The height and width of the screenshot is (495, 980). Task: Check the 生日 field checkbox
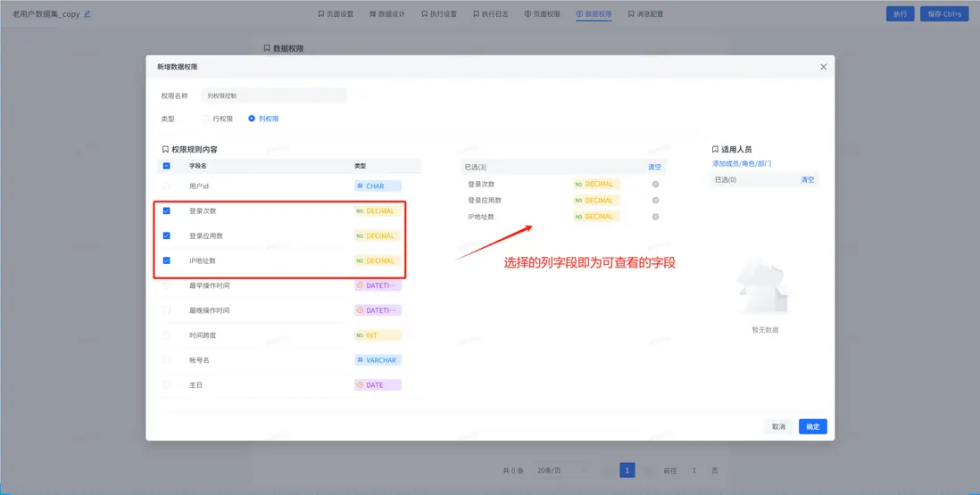[x=166, y=385]
